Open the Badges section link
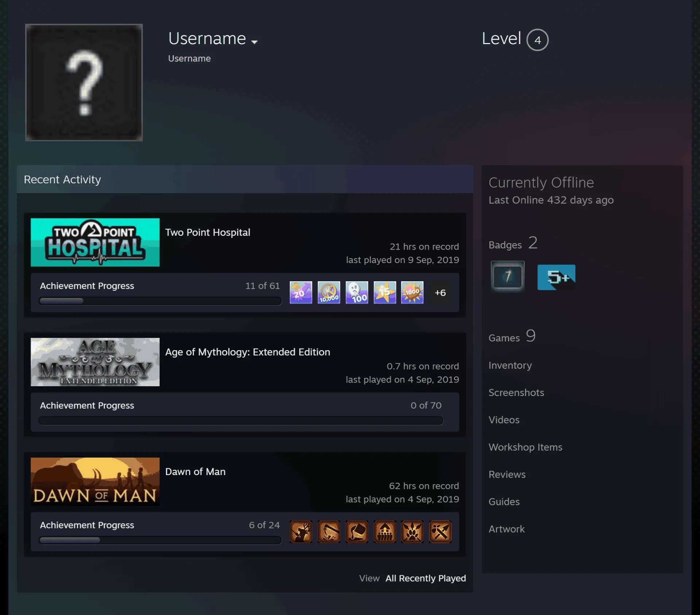The image size is (700, 615). click(513, 243)
